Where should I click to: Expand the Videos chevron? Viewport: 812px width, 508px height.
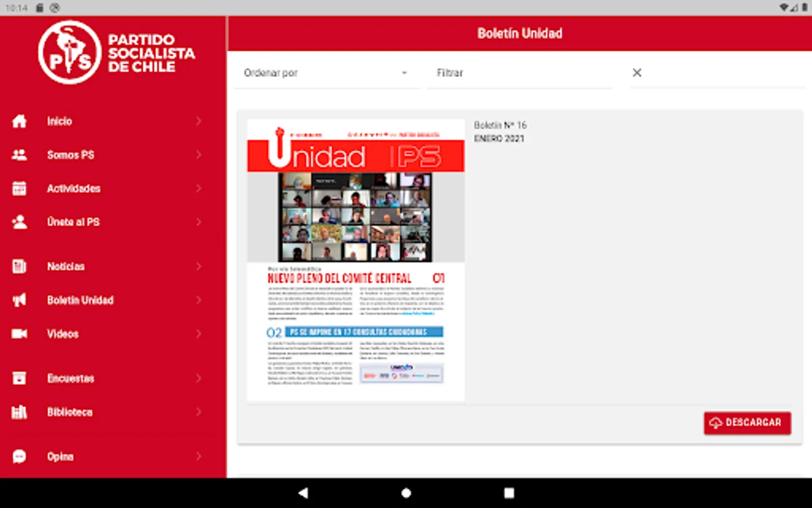[198, 334]
